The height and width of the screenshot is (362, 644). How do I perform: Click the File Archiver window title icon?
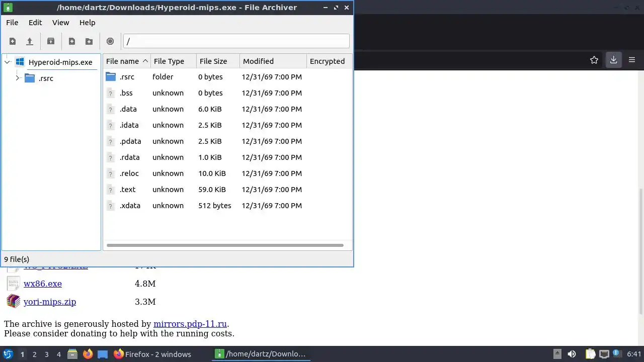click(x=8, y=8)
